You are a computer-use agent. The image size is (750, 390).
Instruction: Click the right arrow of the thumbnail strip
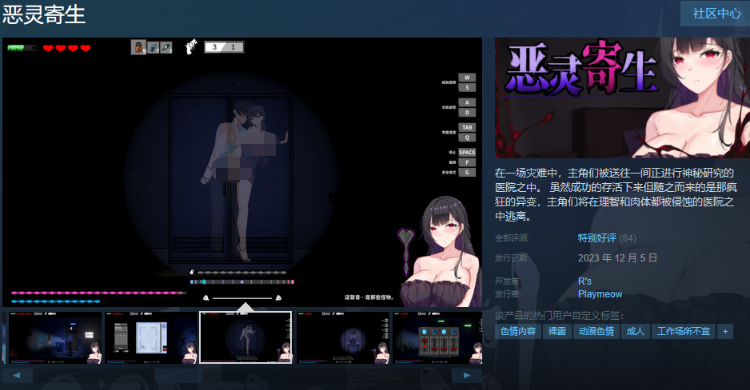tap(466, 376)
